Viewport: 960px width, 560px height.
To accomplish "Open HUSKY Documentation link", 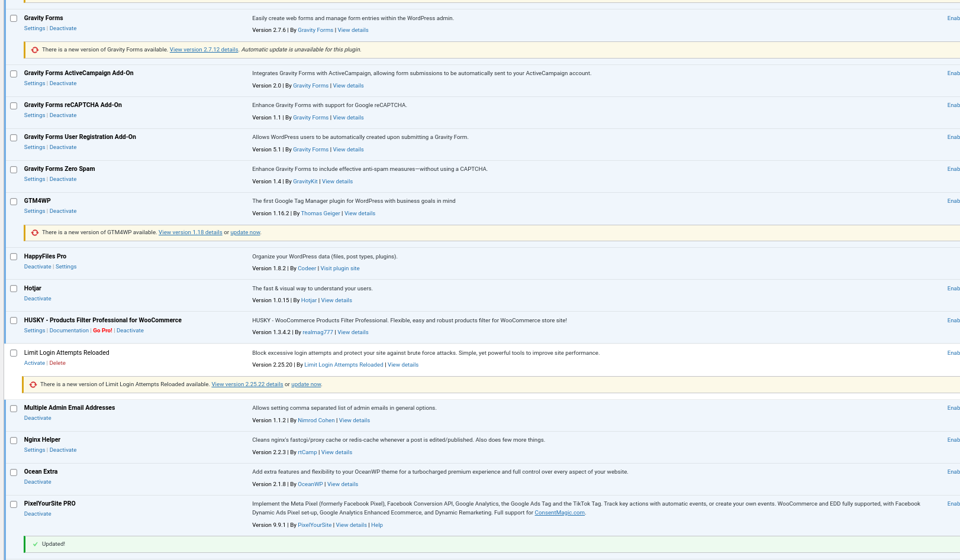I will [x=69, y=331].
